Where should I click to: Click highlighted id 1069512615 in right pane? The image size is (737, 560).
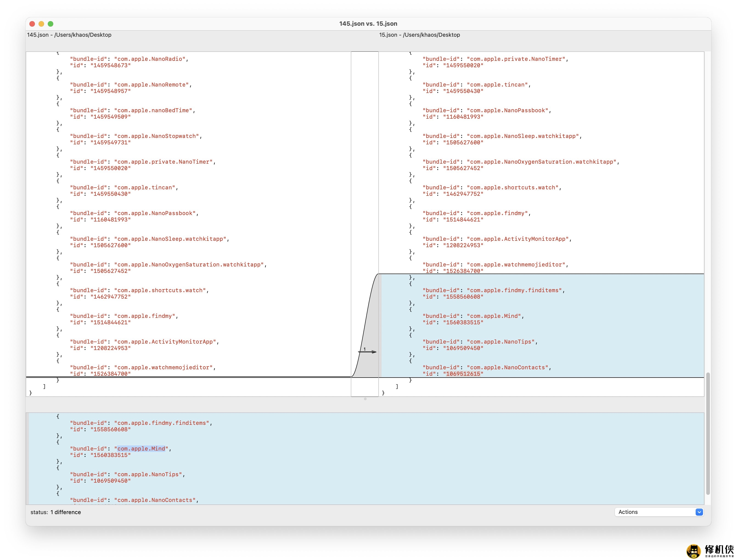463,374
